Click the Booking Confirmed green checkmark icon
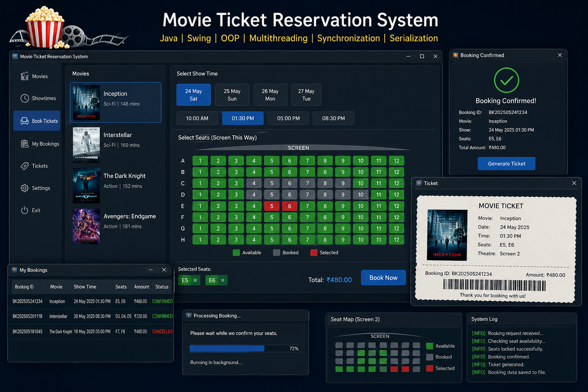The image size is (588, 392). (x=506, y=80)
